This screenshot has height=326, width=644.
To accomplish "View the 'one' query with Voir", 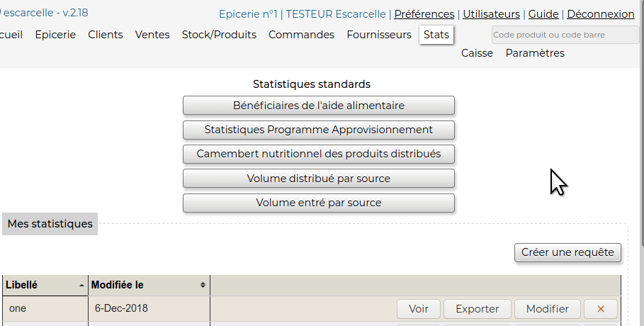I will click(x=419, y=309).
